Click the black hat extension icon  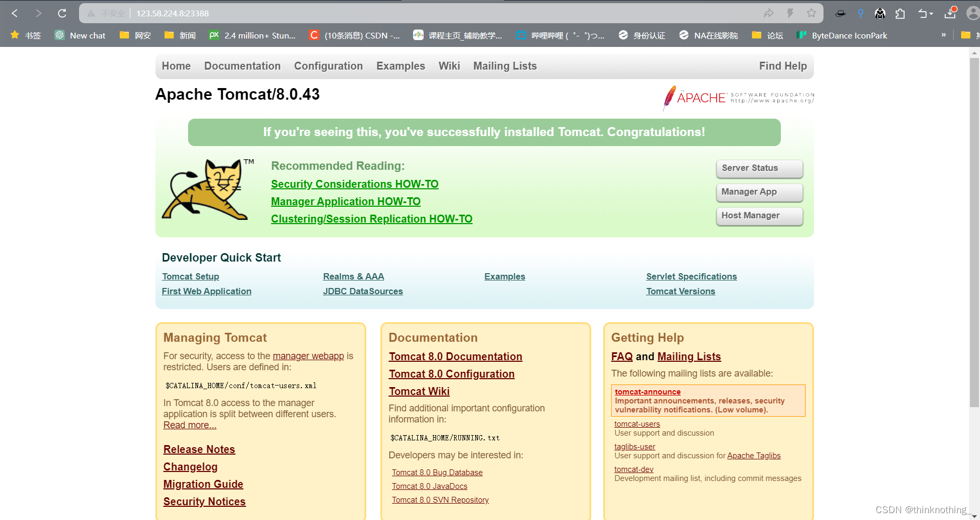(840, 13)
